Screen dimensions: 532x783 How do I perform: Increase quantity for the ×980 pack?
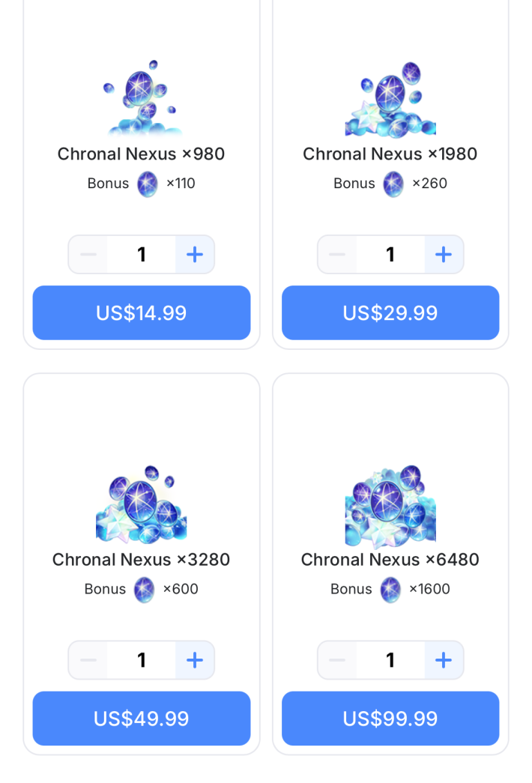coord(195,255)
